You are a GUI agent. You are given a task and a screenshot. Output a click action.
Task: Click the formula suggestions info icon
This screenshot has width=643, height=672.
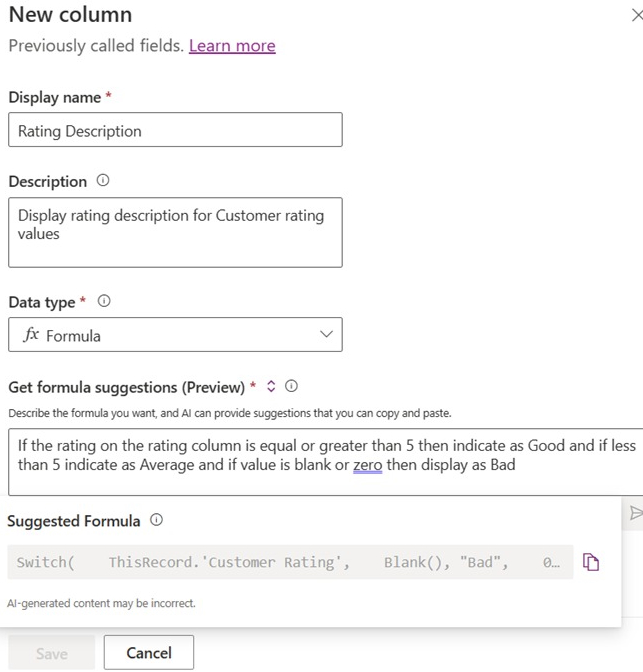pos(291,387)
